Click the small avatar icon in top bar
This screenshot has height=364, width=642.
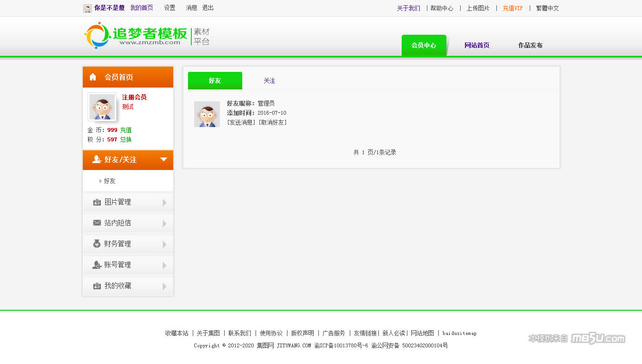point(88,9)
